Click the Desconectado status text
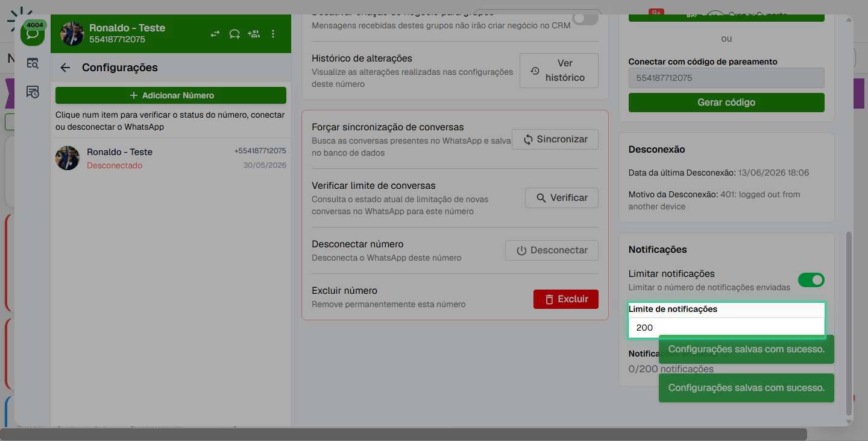This screenshot has height=441, width=868. (115, 165)
